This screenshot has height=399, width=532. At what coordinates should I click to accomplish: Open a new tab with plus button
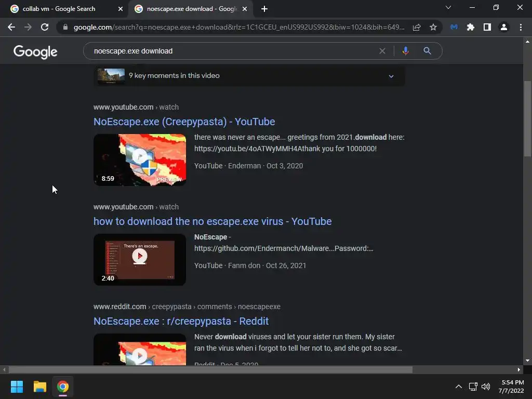[264, 9]
